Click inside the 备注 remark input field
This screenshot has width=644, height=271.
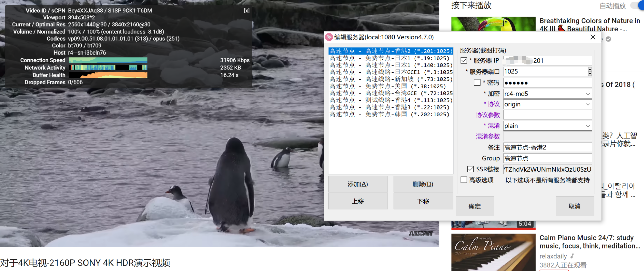tap(547, 147)
